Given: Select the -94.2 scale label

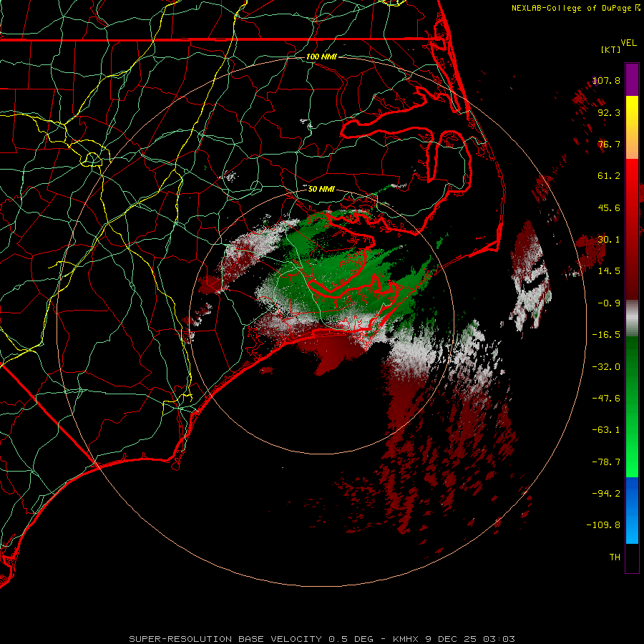Looking at the screenshot, I should click(x=606, y=494).
